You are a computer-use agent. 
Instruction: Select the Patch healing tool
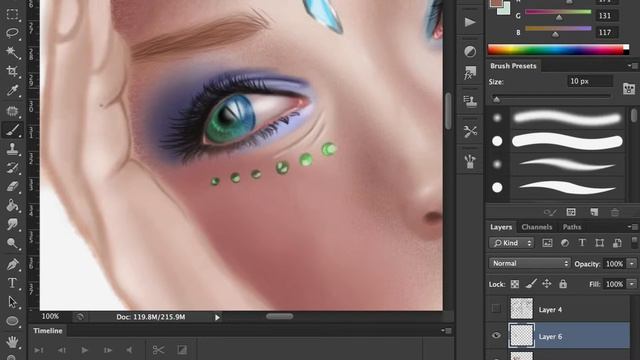tap(12, 111)
